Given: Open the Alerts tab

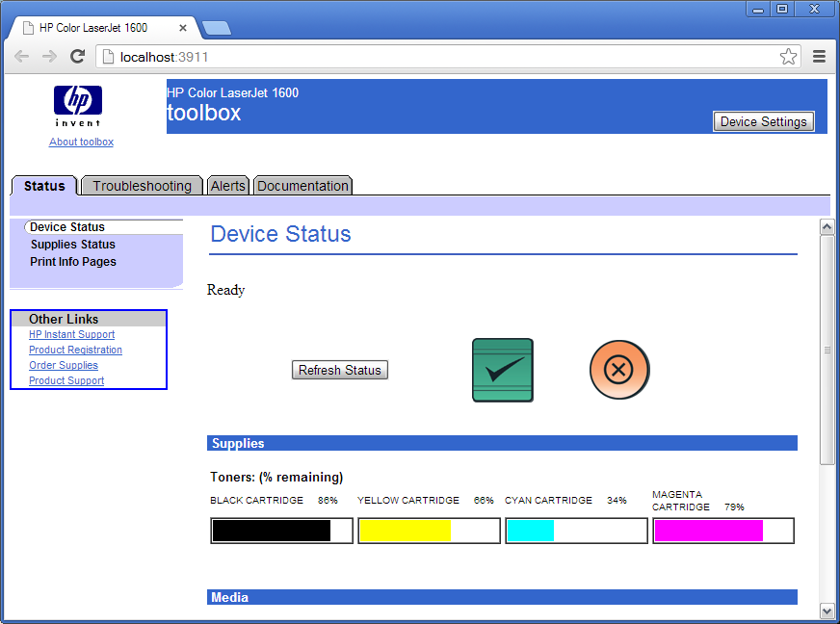Looking at the screenshot, I should point(228,186).
